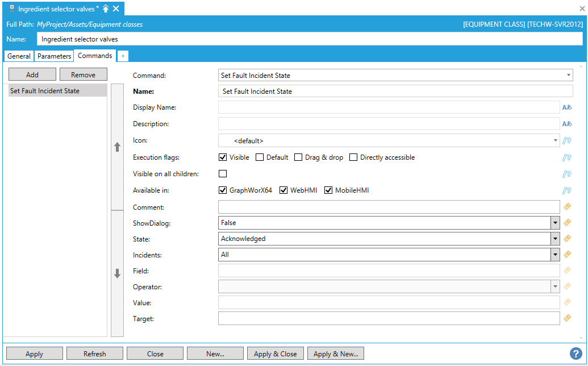This screenshot has height=366, width=588.
Task: Open the General tab
Action: 19,56
